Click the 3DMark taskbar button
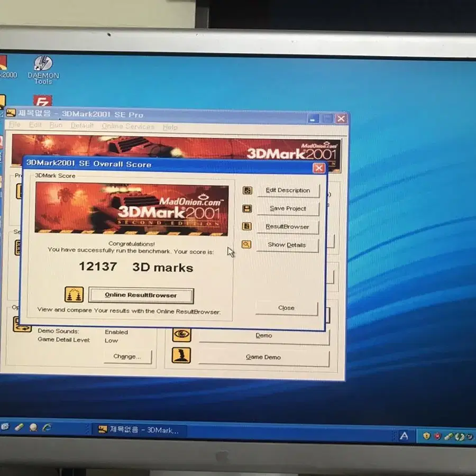 tap(140, 430)
